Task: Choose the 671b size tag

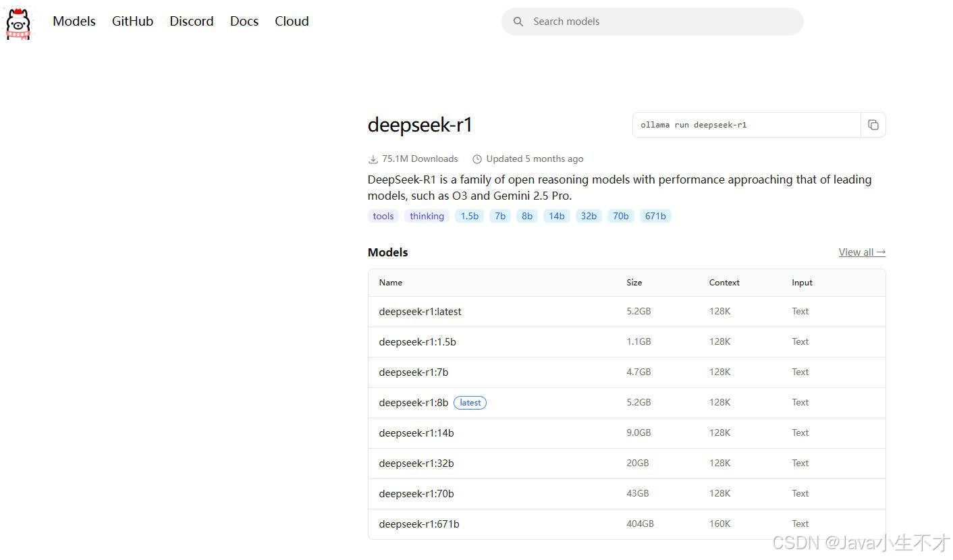Action: [655, 216]
